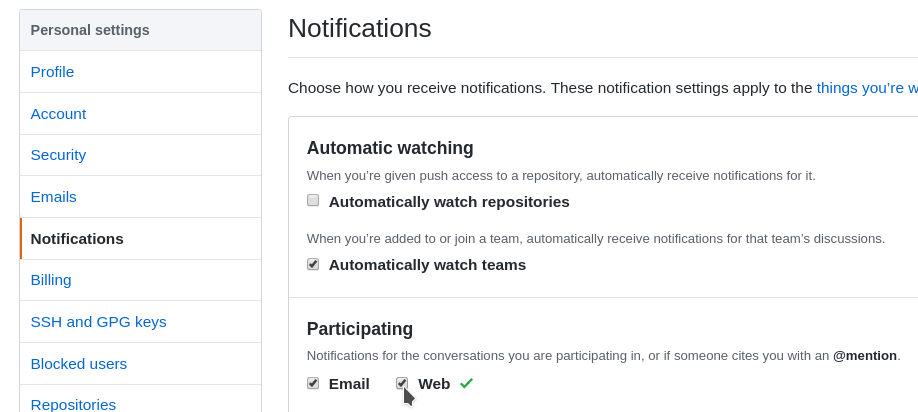The height and width of the screenshot is (412, 918).
Task: Click the Web label under Participating
Action: (434, 384)
